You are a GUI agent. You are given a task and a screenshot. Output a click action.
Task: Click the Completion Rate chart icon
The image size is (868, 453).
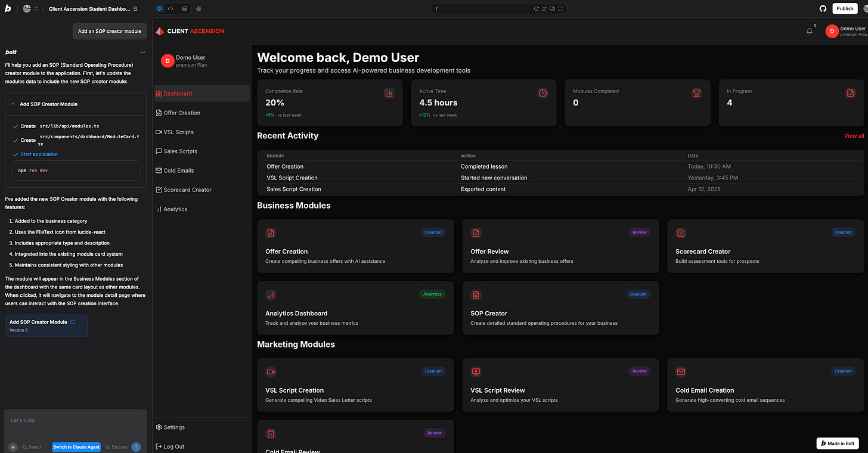point(389,93)
